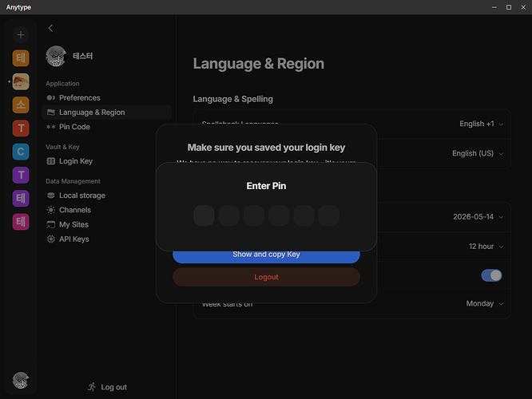Open the orange 소 space icon
Screen dimensions: 532x399
[x=21, y=105]
